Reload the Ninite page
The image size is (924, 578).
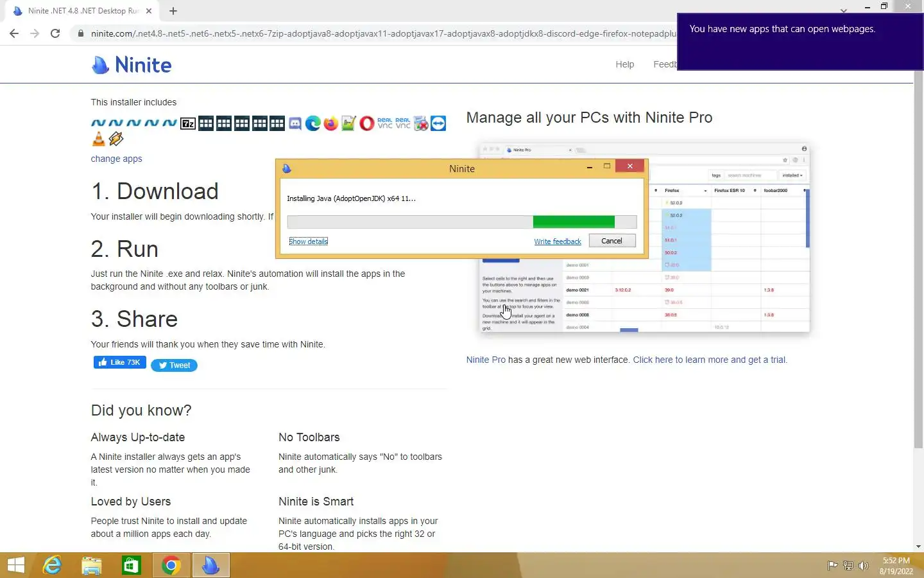pos(55,33)
